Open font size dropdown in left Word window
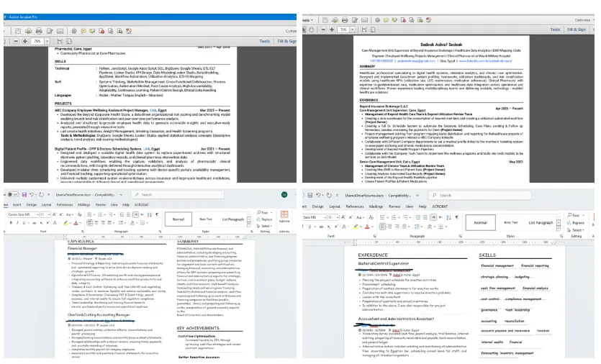The width and height of the screenshot is (601, 364). (x=49, y=214)
